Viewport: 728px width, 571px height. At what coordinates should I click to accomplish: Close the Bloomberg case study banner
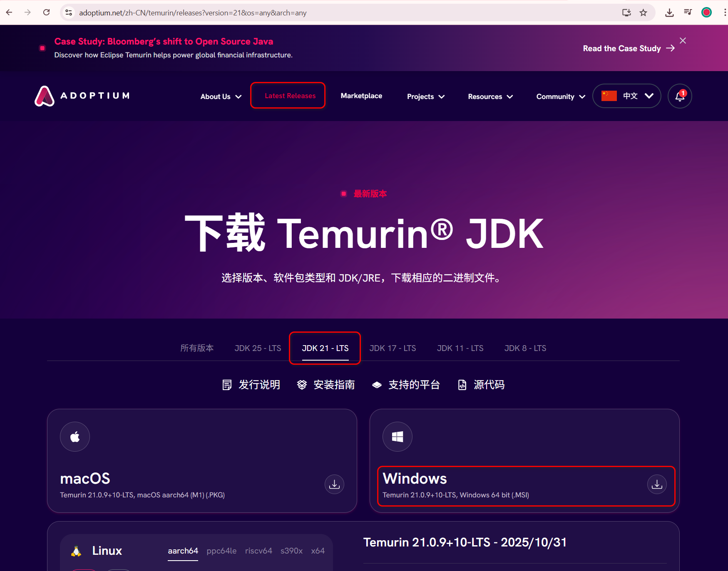(683, 40)
